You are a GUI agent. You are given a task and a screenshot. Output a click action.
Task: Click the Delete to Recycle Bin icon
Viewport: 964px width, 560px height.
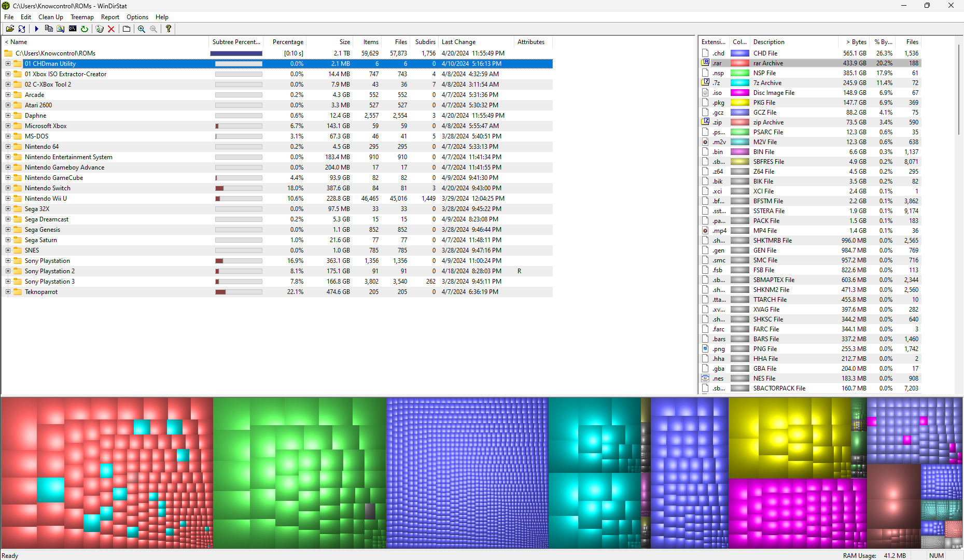click(100, 29)
